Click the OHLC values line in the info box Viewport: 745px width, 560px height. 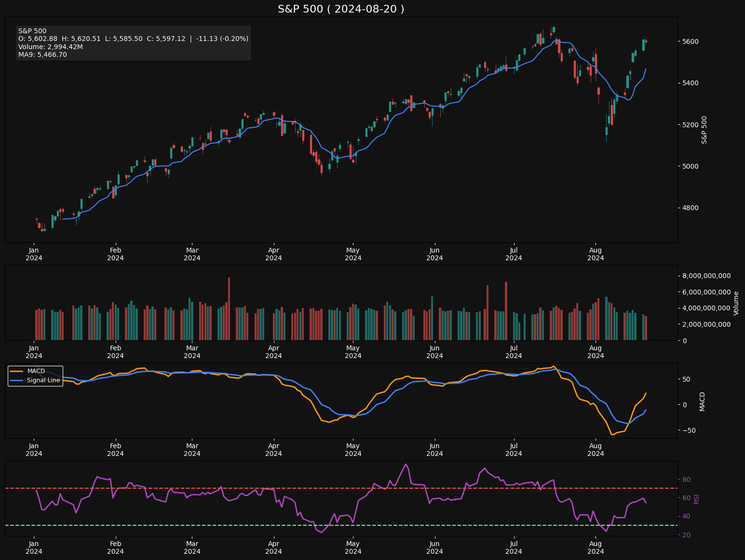point(133,39)
